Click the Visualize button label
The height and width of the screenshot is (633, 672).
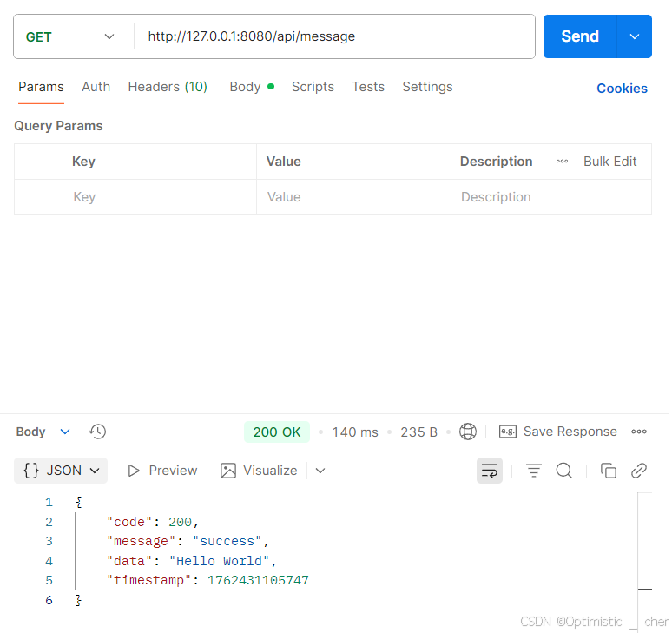pyautogui.click(x=270, y=471)
